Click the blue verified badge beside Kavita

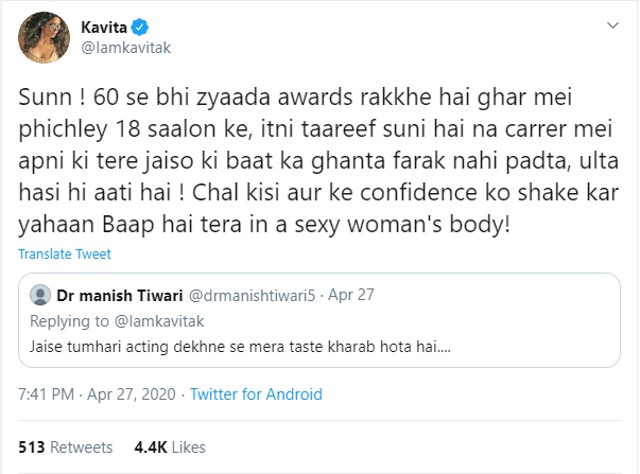coord(140,27)
